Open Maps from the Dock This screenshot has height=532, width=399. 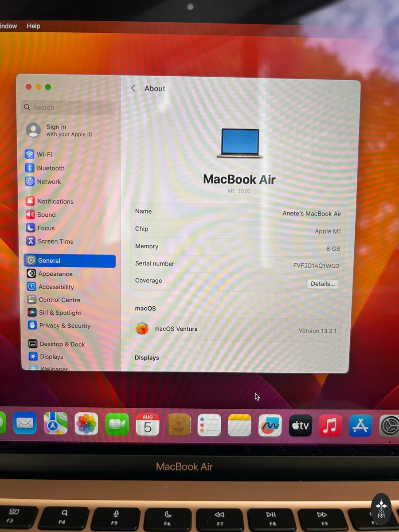(x=56, y=424)
